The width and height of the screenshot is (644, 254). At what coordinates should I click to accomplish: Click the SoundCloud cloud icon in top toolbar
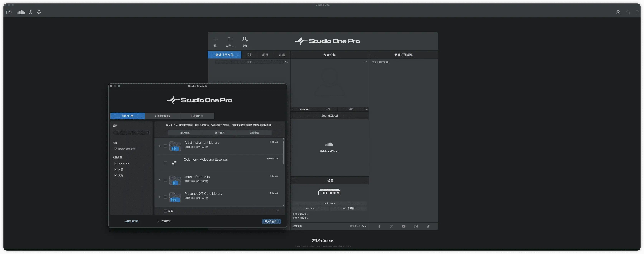click(x=21, y=12)
